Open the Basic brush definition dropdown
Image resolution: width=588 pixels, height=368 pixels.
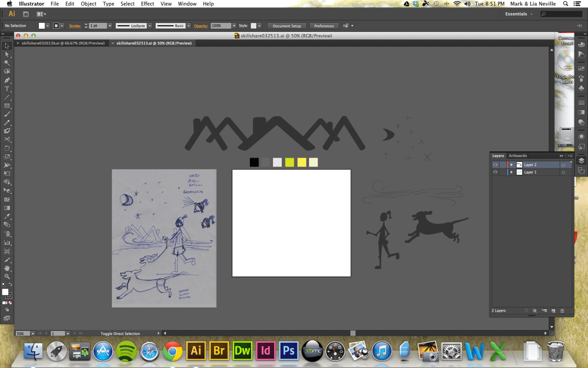[189, 26]
